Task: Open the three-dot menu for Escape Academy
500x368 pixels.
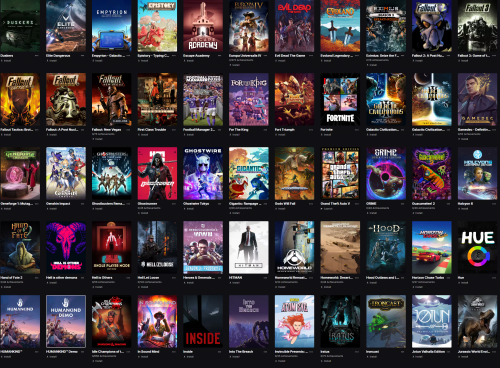Action: click(x=219, y=56)
